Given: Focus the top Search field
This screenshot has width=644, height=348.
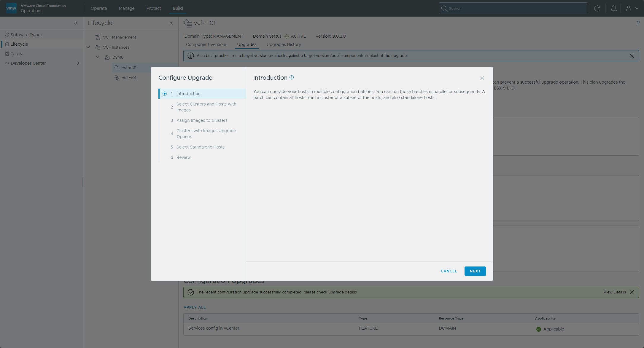Looking at the screenshot, I should 513,8.
